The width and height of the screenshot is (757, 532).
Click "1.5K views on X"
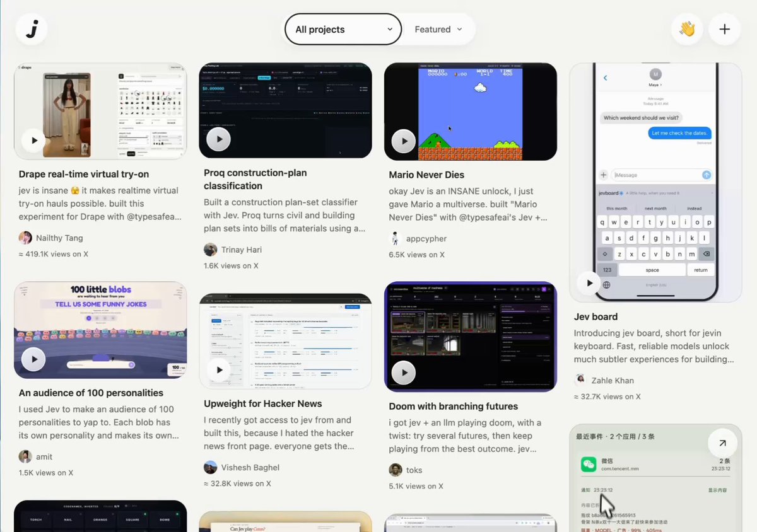(46, 473)
